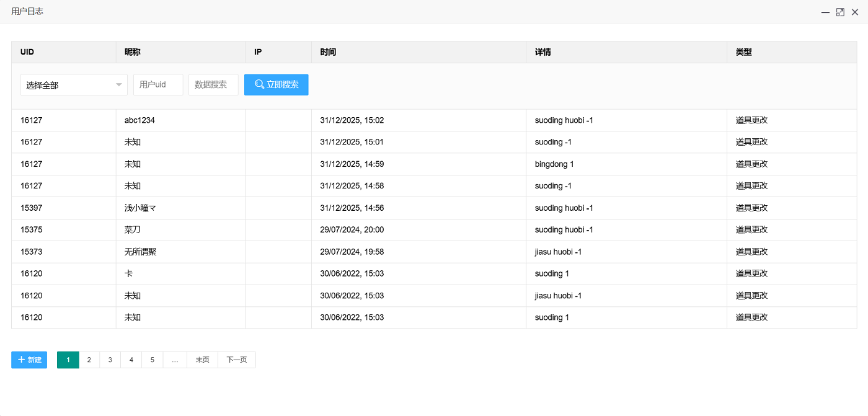This screenshot has height=416, width=868.
Task: Expand the dropdown arrow beside 选择全部
Action: pos(119,85)
